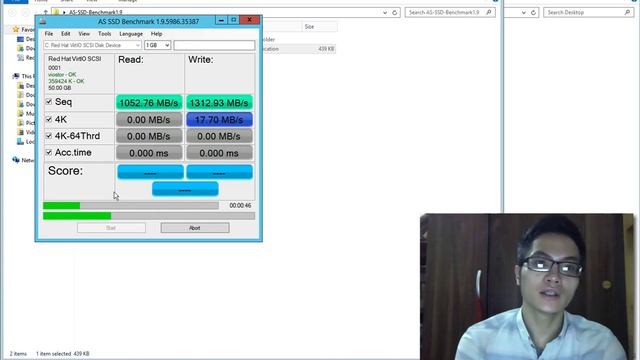Toggle the Acc.time test checkbox
This screenshot has width=640, height=360.
(x=49, y=152)
